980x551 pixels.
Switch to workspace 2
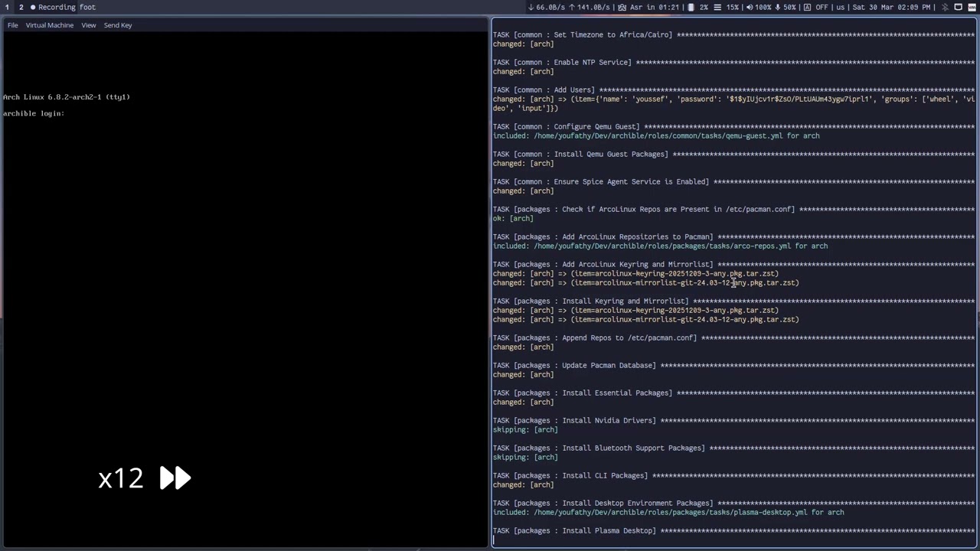pos(21,7)
